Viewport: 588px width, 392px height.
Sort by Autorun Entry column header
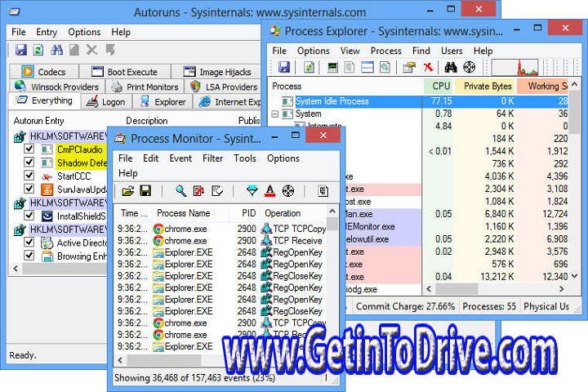pyautogui.click(x=65, y=121)
